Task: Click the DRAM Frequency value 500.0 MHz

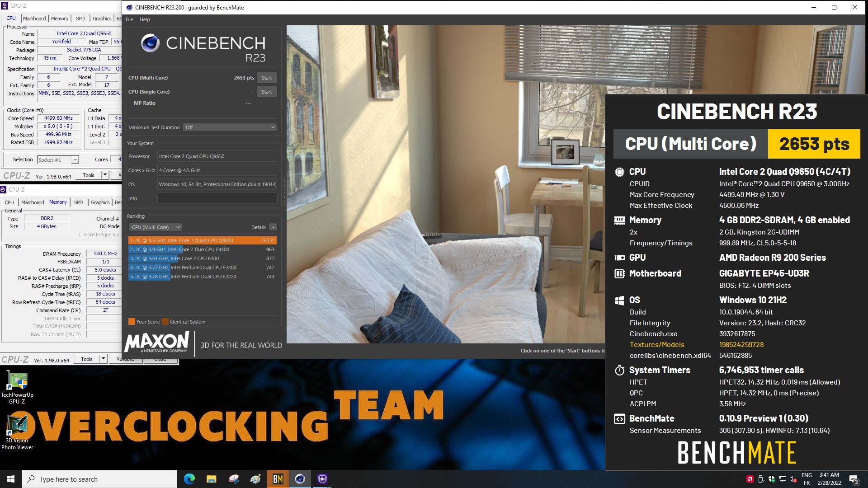Action: (105, 254)
